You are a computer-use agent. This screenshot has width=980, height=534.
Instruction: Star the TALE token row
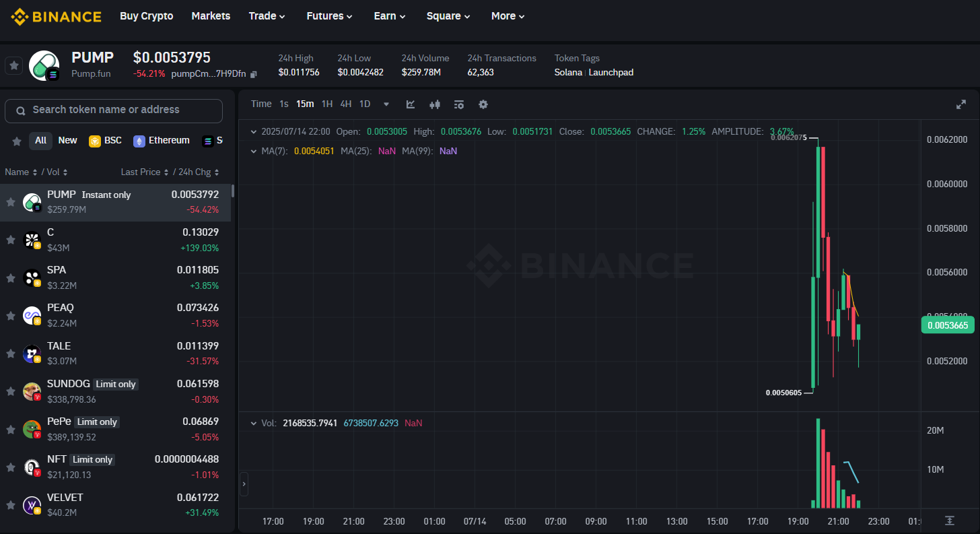click(x=11, y=354)
